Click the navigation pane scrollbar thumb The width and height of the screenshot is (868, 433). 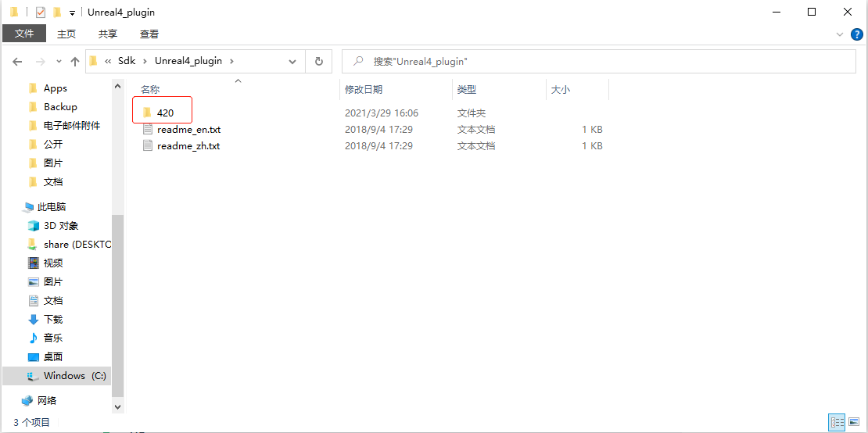pyautogui.click(x=118, y=306)
